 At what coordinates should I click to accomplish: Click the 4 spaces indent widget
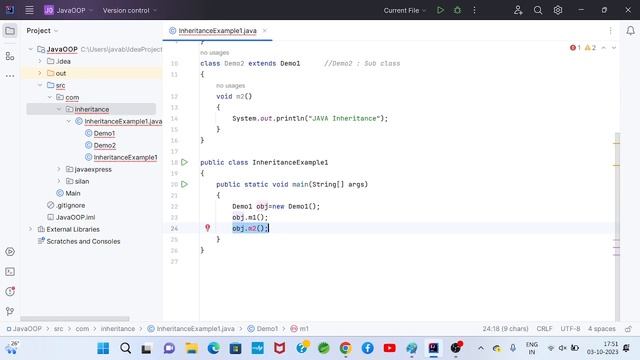(x=602, y=329)
